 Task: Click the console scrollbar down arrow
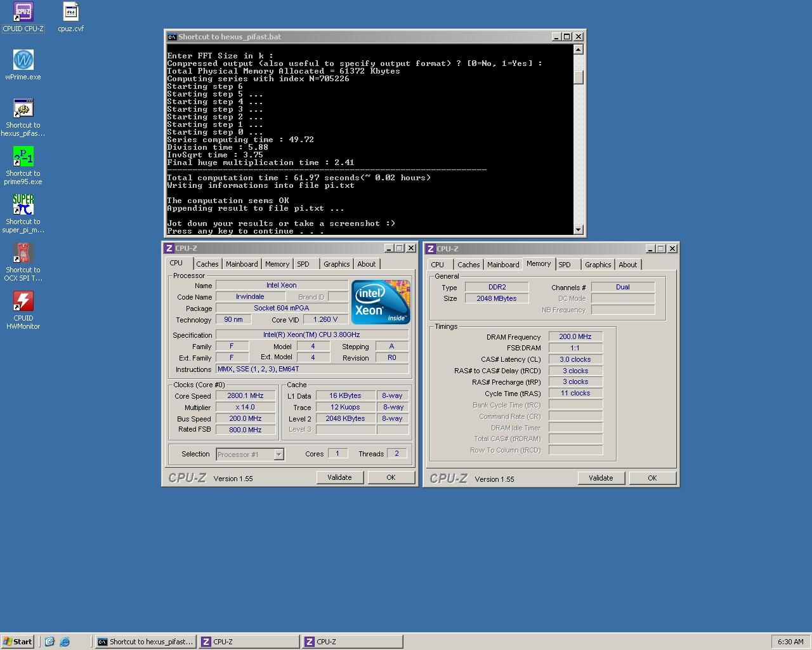(579, 230)
